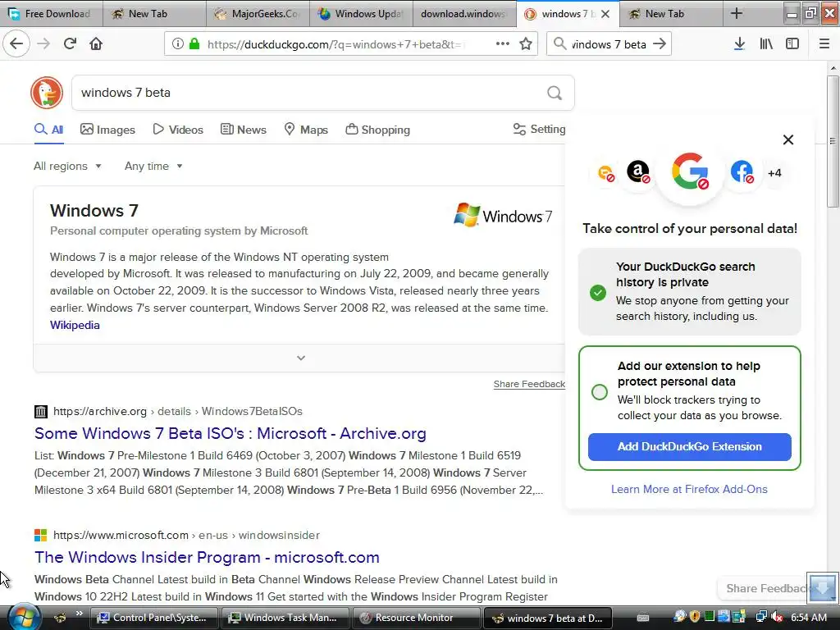
Task: Select the Images search tab
Action: (107, 130)
